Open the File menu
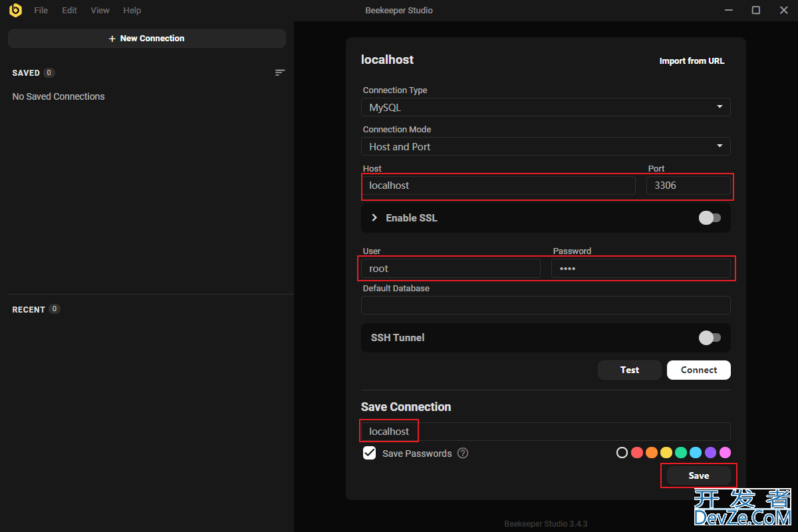Viewport: 798px width, 532px height. point(41,11)
